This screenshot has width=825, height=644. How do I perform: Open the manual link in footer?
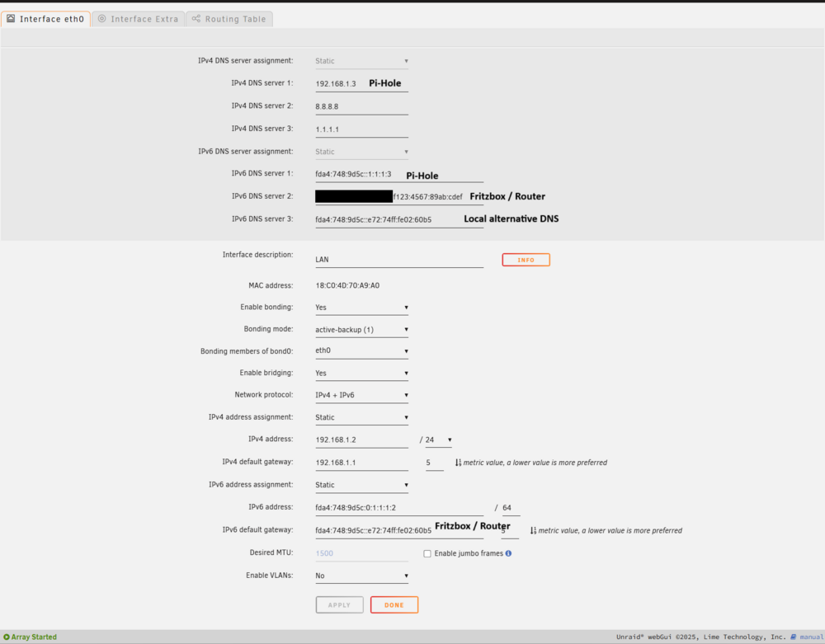pos(811,637)
